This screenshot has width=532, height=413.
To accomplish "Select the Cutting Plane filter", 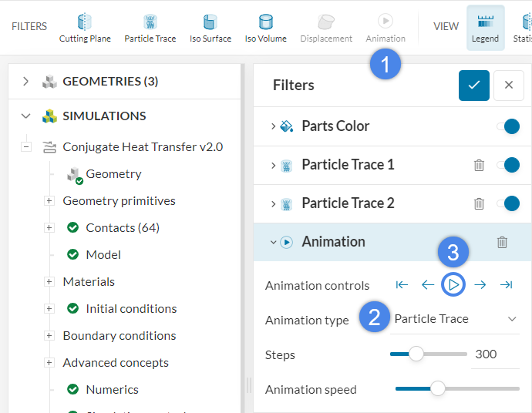I will pyautogui.click(x=85, y=29).
